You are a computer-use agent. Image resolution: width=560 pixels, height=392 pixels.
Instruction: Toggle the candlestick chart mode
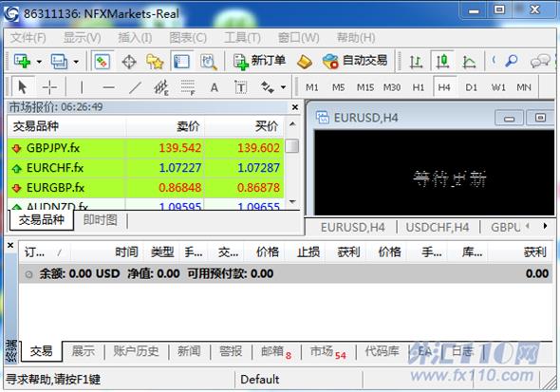pyautogui.click(x=442, y=61)
